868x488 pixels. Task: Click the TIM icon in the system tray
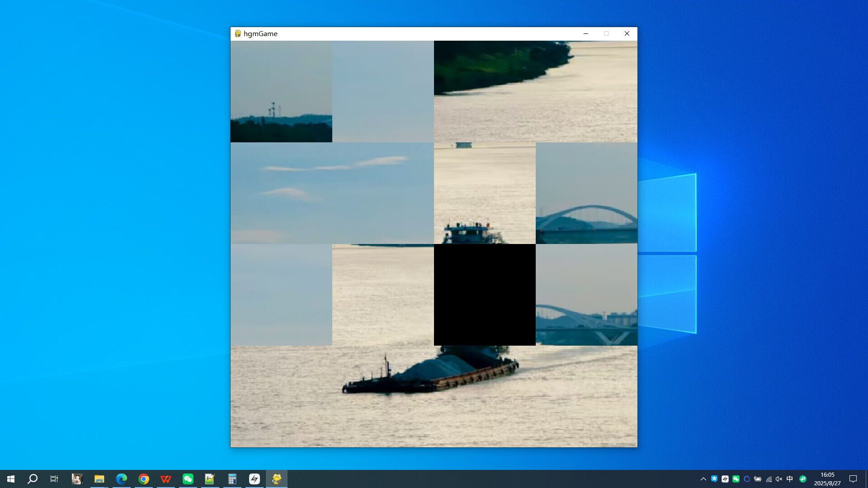[715, 479]
